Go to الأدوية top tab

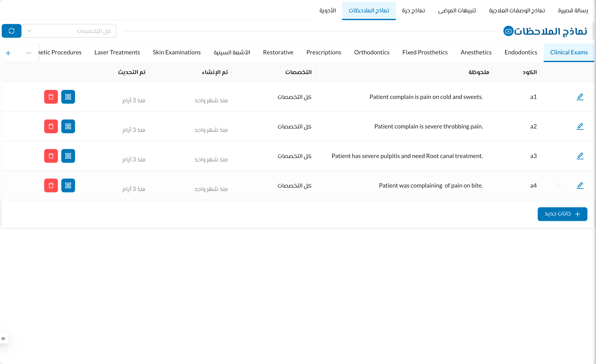(x=328, y=10)
